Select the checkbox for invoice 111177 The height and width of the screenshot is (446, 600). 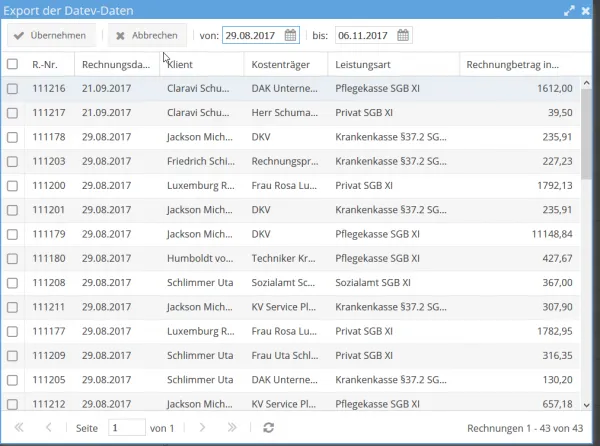click(12, 331)
